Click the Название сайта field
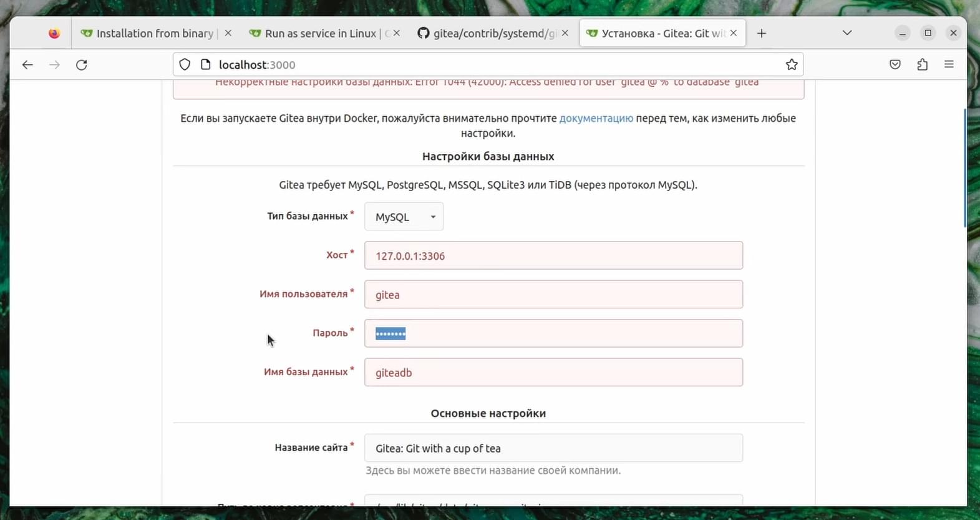The height and width of the screenshot is (520, 980). tap(554, 448)
